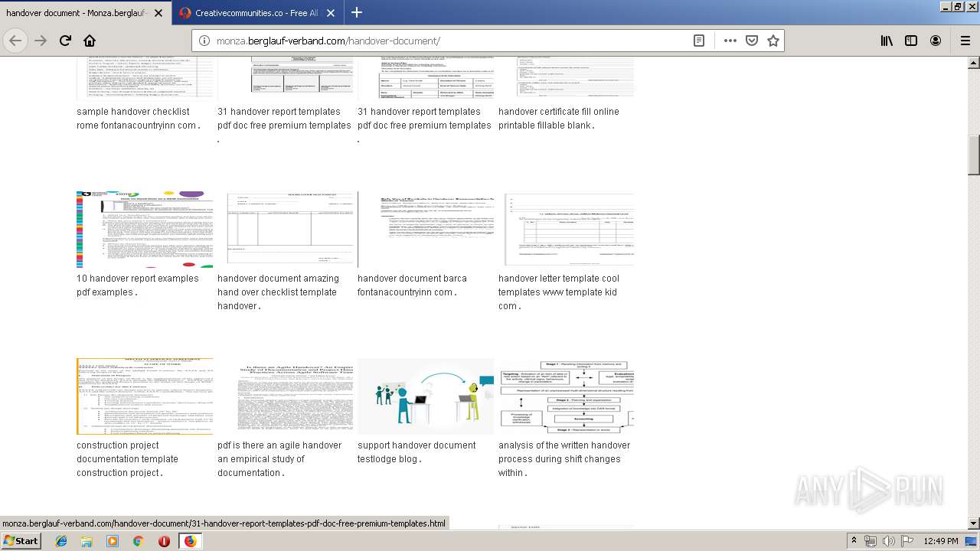Open handover document amazing checklist link
980x551 pixels.
(277, 292)
